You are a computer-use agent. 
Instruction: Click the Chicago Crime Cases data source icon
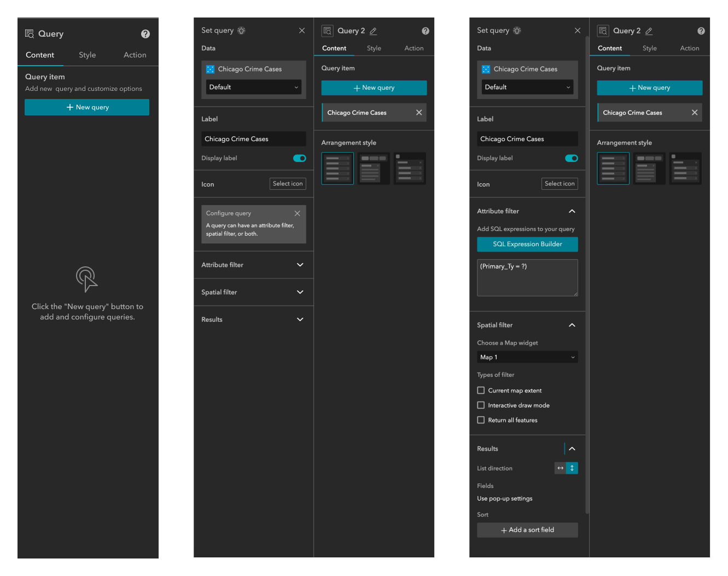210,69
